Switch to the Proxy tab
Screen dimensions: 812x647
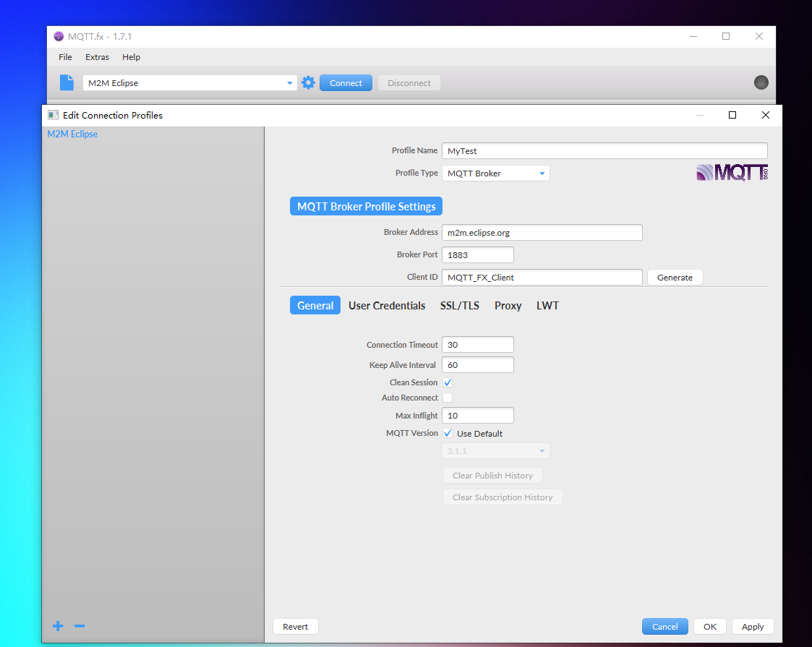click(508, 305)
